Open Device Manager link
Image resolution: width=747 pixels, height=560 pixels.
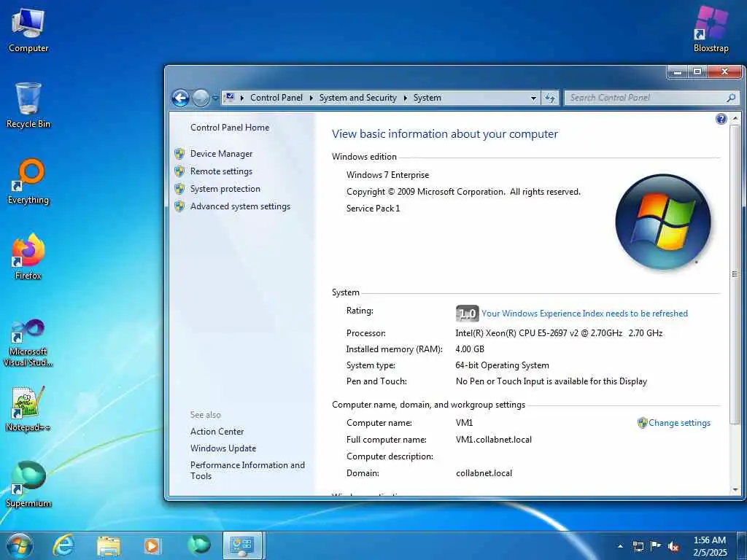point(221,154)
